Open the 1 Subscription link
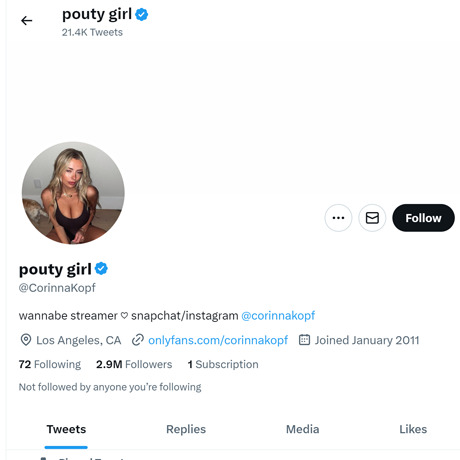 point(223,364)
